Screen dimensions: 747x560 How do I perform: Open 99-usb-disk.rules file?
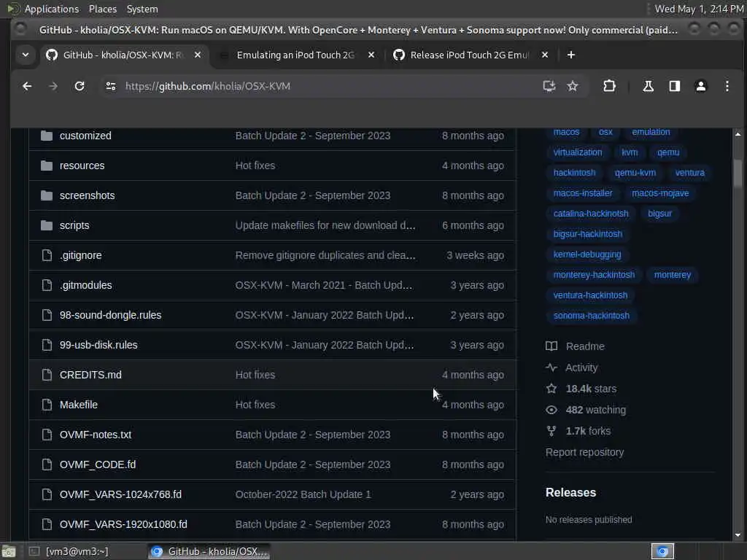[x=98, y=345]
